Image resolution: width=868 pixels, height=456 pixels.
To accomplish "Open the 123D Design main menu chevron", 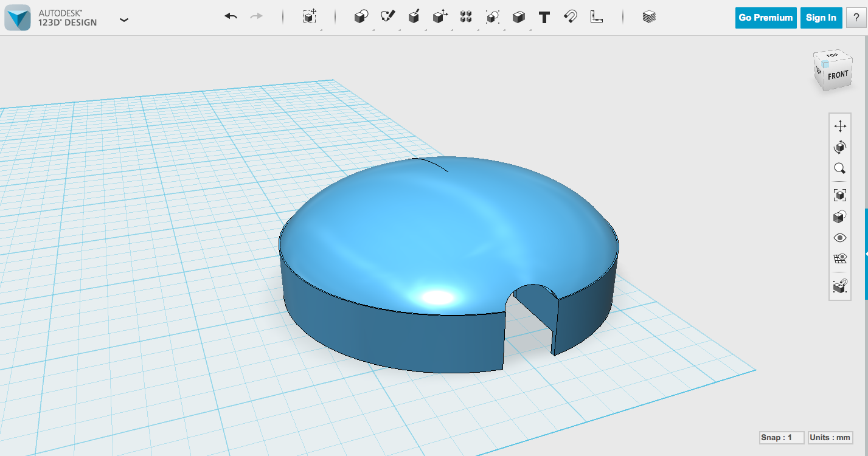I will pos(124,19).
